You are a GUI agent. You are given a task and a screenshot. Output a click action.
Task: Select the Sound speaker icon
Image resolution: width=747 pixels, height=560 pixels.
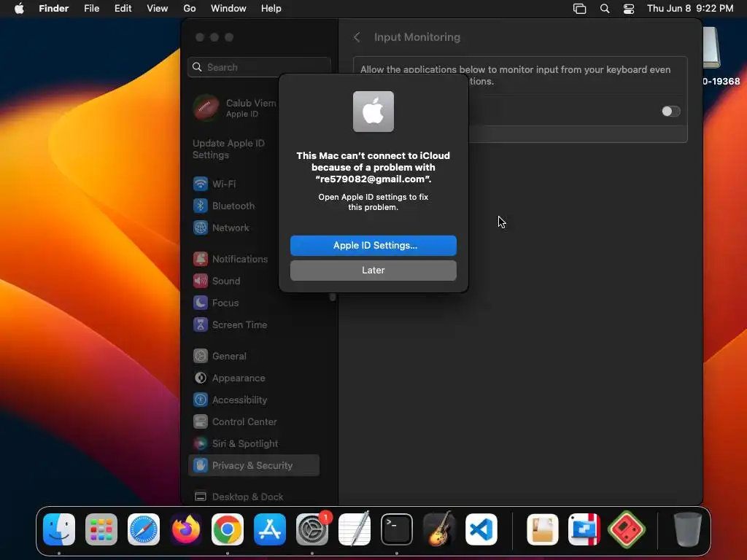point(201,281)
